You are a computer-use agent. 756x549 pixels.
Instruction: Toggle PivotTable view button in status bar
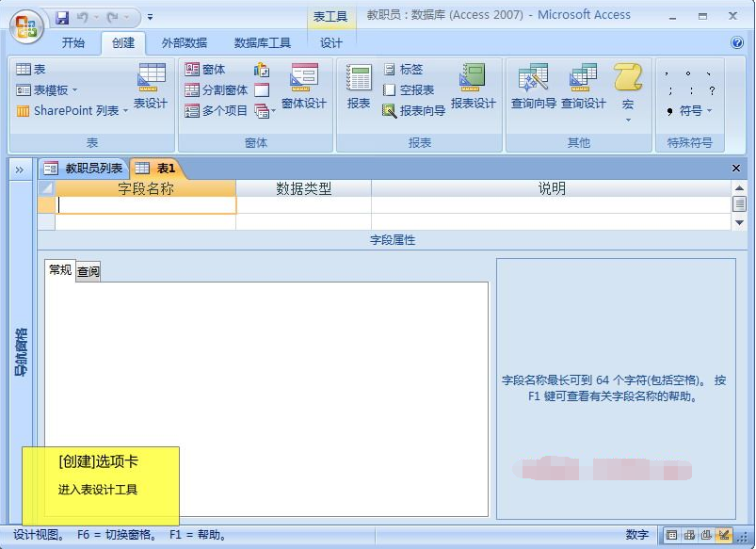tap(689, 535)
